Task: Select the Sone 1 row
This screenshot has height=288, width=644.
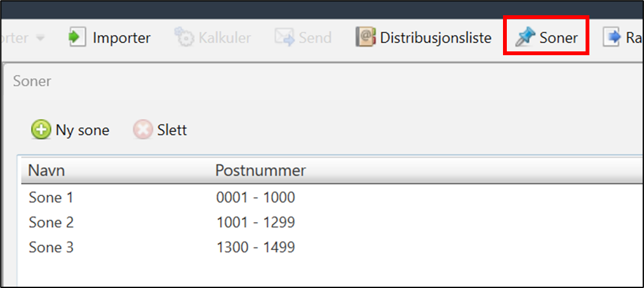Action: point(51,198)
